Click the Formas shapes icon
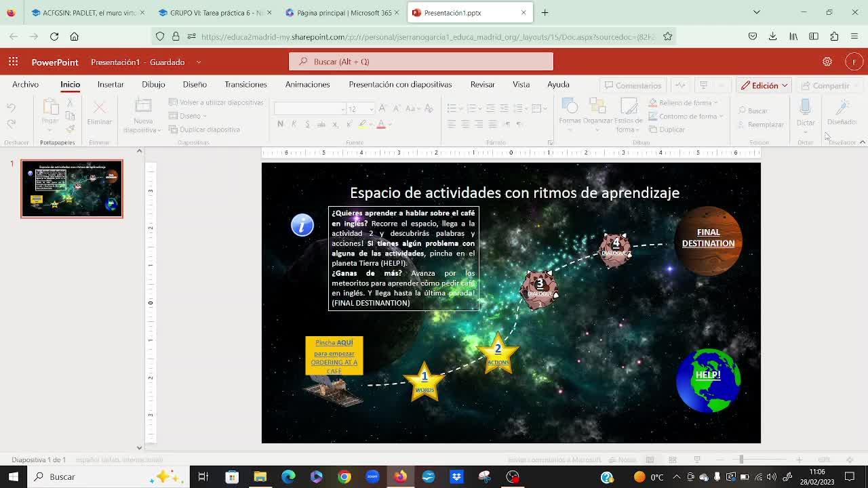The width and height of the screenshot is (868, 488). (x=570, y=106)
